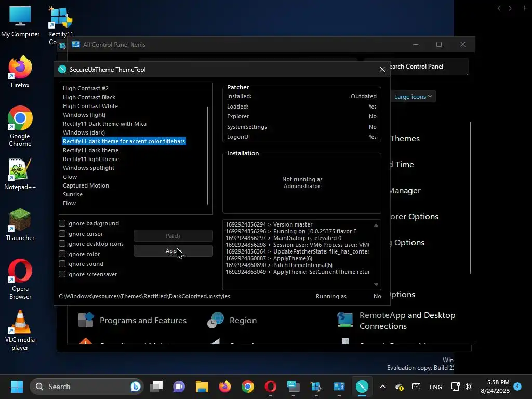This screenshot has height=399, width=532.
Task: Open the Programs and Features icon
Action: point(86,320)
